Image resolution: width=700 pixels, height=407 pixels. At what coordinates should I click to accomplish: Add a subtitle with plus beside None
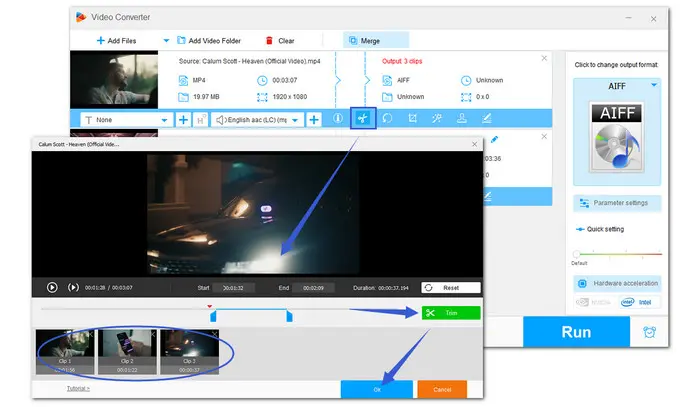click(183, 120)
